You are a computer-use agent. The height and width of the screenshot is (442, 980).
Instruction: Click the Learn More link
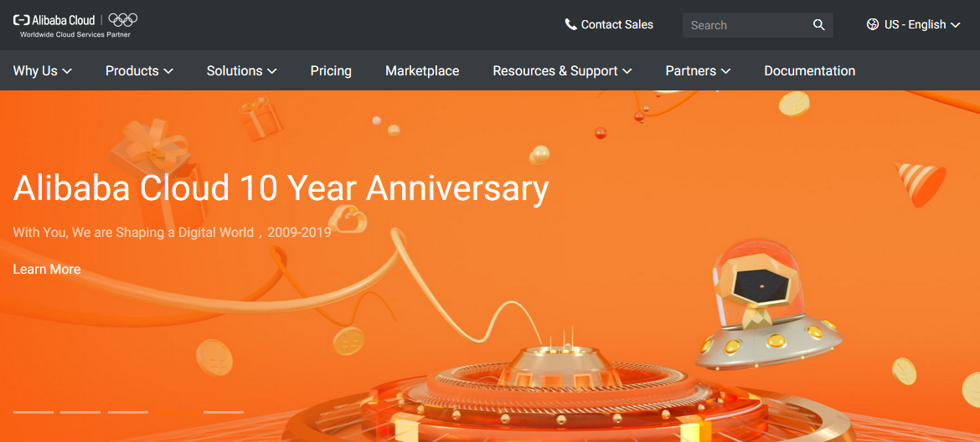tap(47, 270)
